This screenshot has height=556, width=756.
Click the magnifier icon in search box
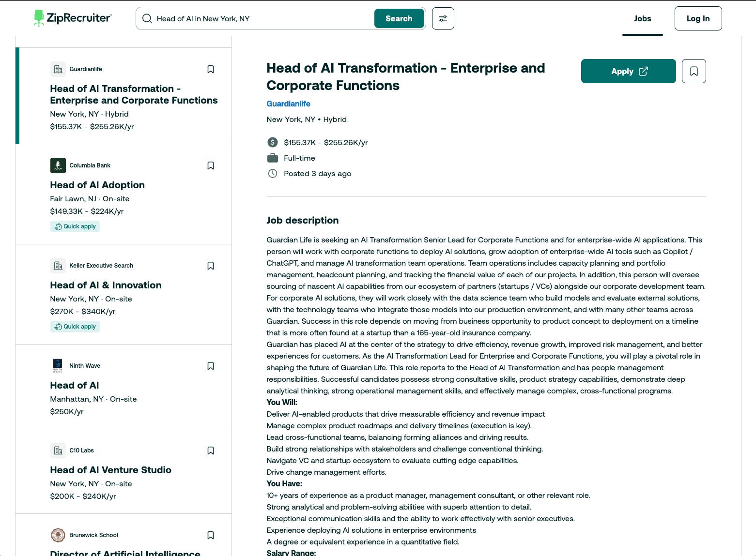click(147, 18)
